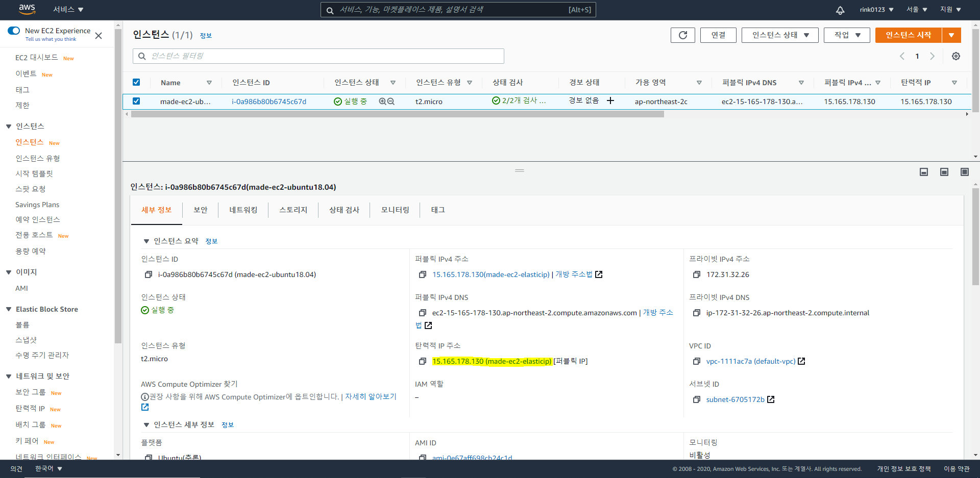Open AMI sidebar link
Viewport: 980px width, 478px height.
(x=21, y=288)
